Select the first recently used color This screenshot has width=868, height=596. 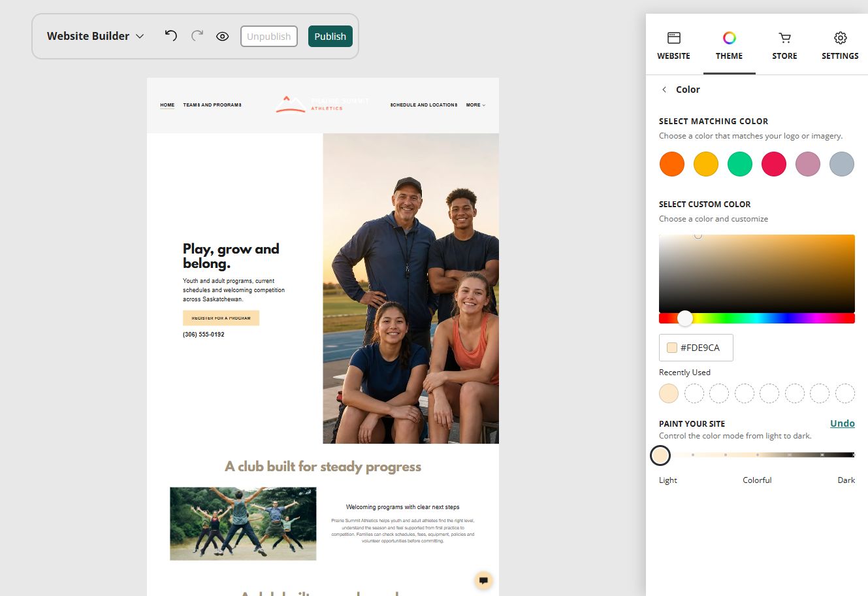(x=669, y=393)
